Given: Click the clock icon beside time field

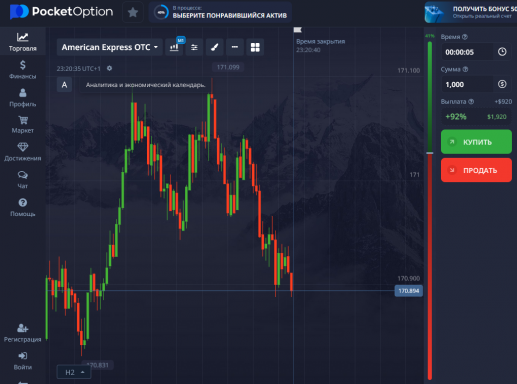Looking at the screenshot, I should click(502, 52).
